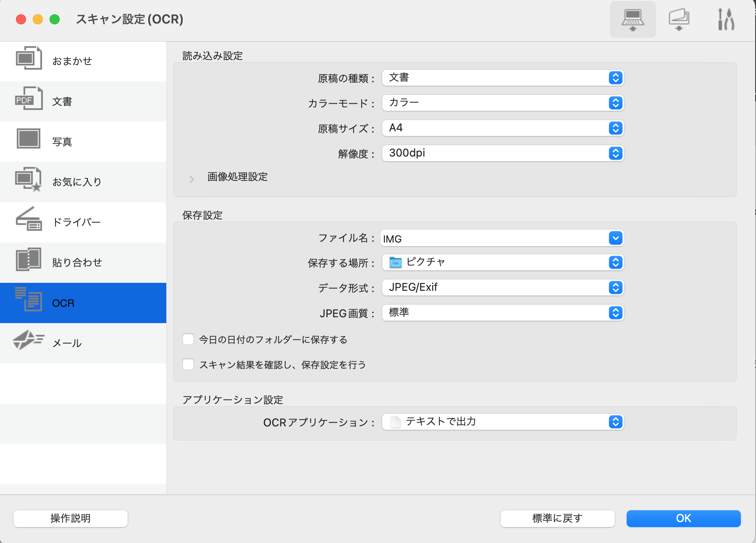Image resolution: width=756 pixels, height=543 pixels.
Task: Click the おまかせ auto scan icon
Action: [29, 58]
